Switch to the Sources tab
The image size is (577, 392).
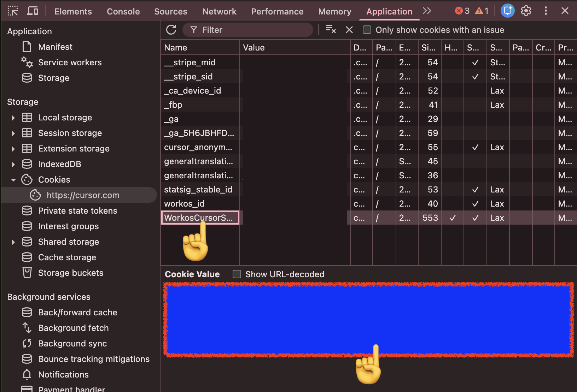[171, 11]
